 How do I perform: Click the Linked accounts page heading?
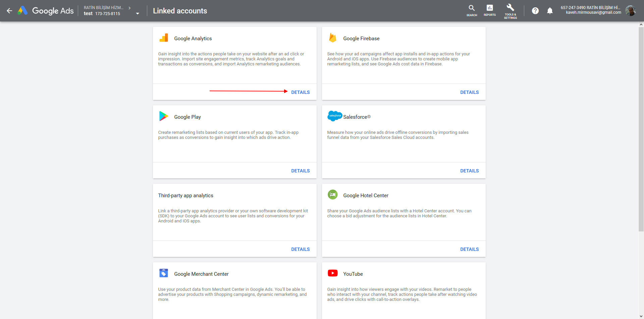click(x=180, y=11)
